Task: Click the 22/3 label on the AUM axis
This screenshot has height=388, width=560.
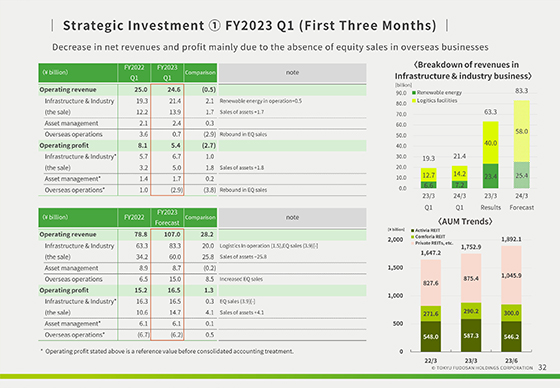Action: point(430,361)
